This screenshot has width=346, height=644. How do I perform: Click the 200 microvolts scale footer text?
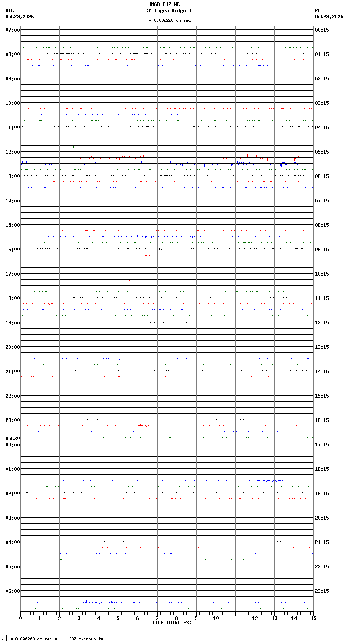coord(86,639)
